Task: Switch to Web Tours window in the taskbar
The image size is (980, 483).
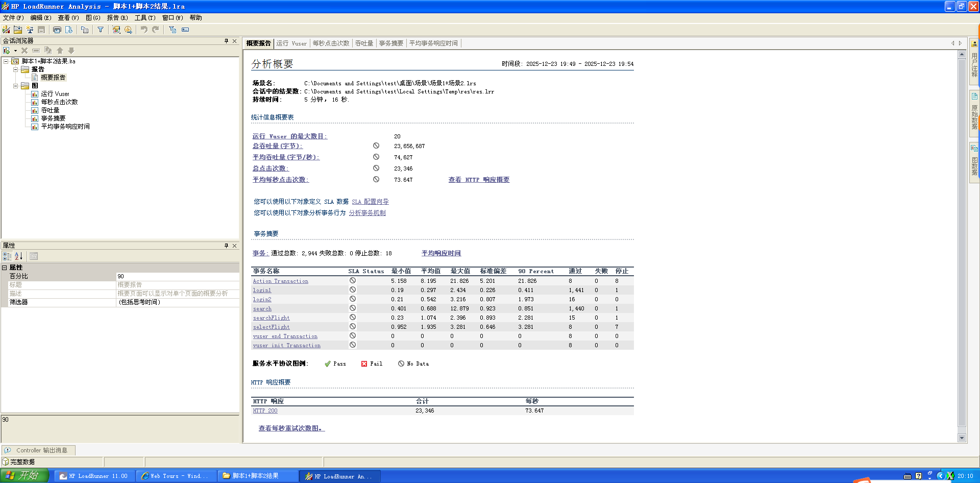Action: click(175, 476)
